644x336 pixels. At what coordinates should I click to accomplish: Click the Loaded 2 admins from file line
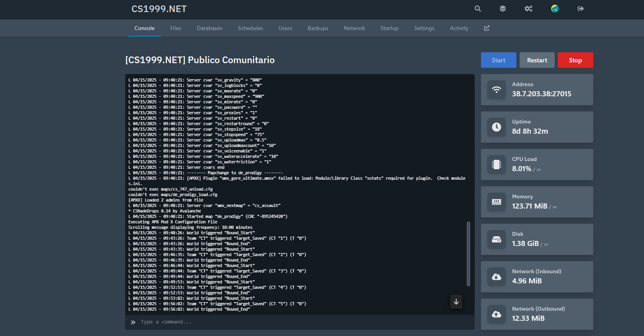point(166,200)
